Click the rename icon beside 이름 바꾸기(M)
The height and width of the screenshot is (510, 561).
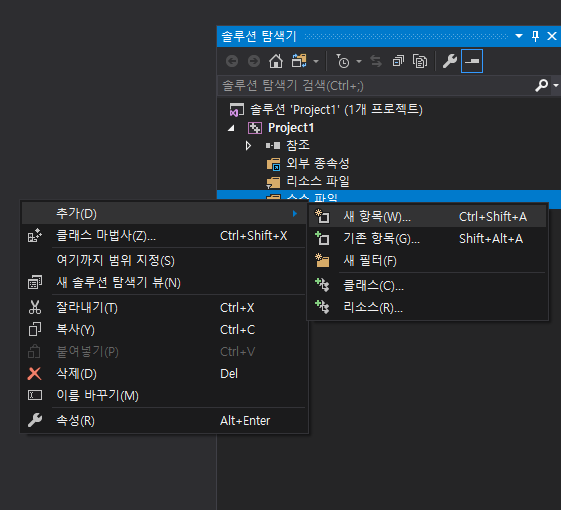(35, 395)
